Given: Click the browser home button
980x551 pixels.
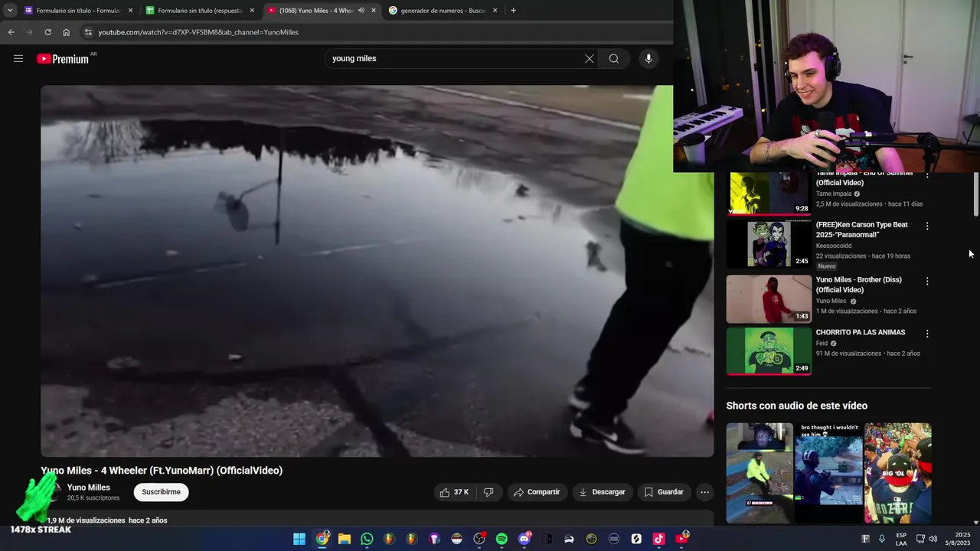Looking at the screenshot, I should coord(66,32).
